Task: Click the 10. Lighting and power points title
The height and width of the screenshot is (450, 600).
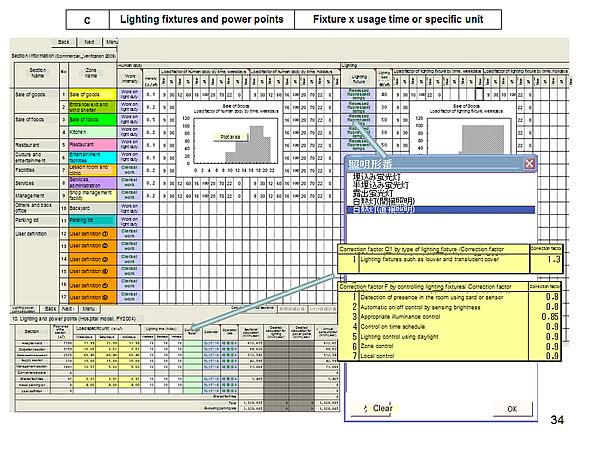Action: coord(72,319)
